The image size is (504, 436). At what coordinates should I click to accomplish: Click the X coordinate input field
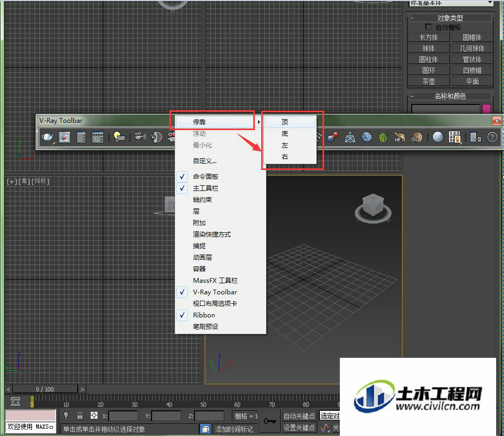click(123, 416)
